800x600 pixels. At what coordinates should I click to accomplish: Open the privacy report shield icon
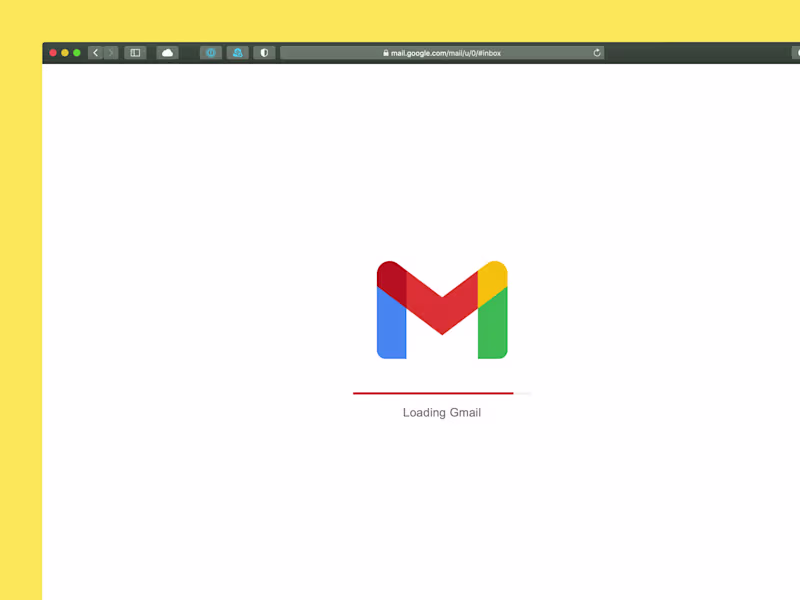[x=264, y=53]
